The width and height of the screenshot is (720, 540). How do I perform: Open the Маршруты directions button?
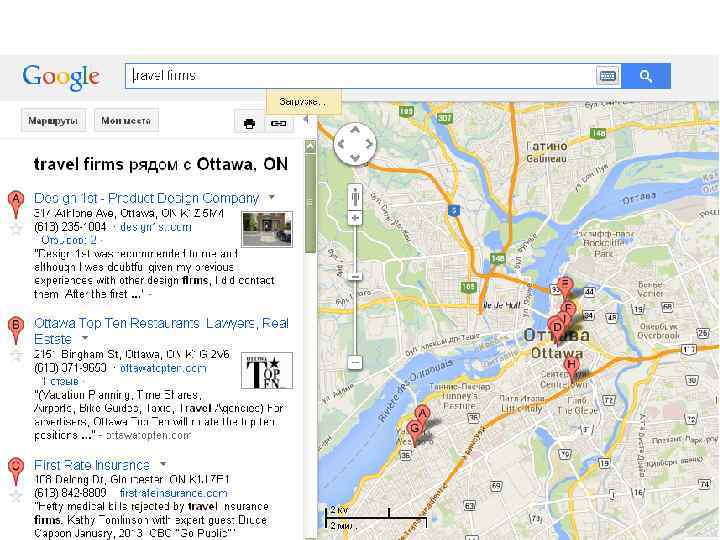[53, 121]
